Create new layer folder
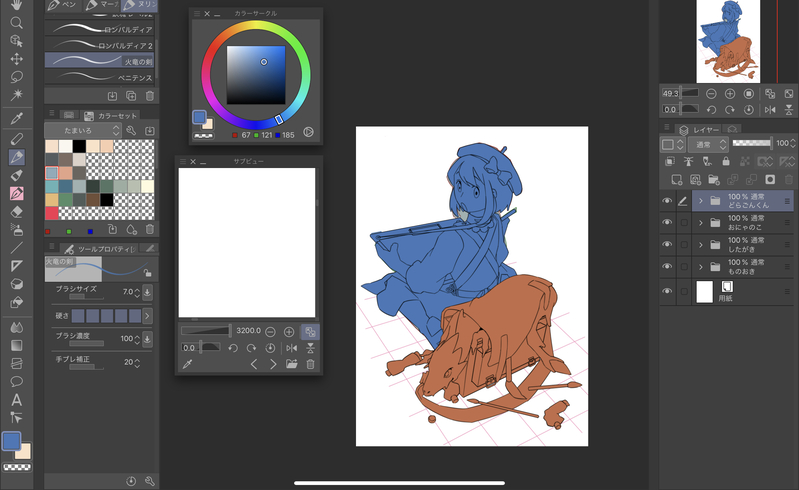The width and height of the screenshot is (799, 490). point(714,179)
